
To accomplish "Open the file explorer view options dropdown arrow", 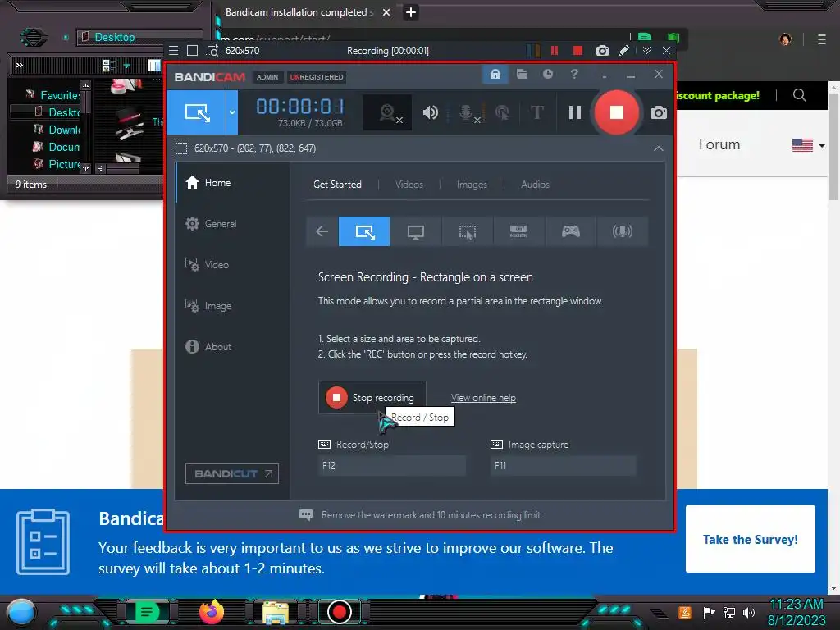I will pyautogui.click(x=127, y=66).
